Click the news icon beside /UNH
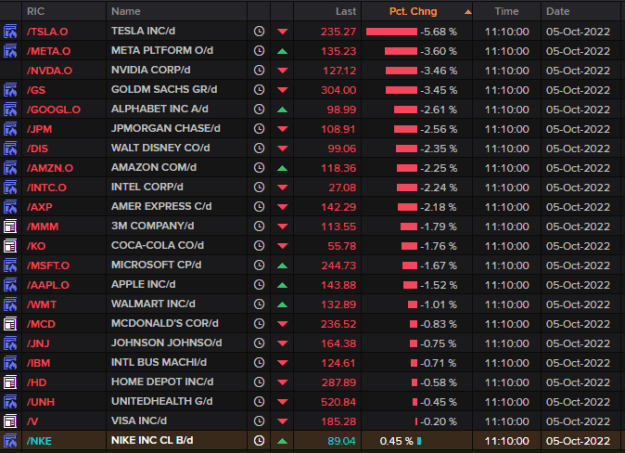Image resolution: width=625 pixels, height=453 pixels. [10, 402]
